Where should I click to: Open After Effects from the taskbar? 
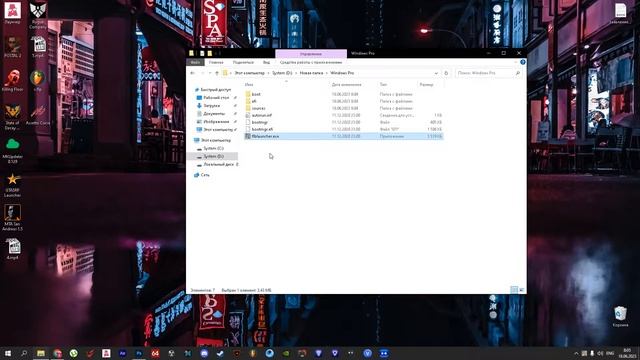[122, 353]
